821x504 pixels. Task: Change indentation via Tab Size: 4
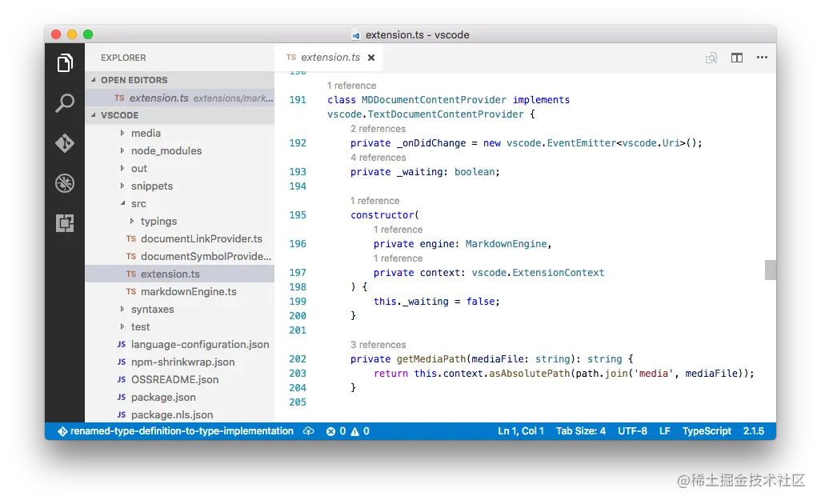[x=581, y=431]
